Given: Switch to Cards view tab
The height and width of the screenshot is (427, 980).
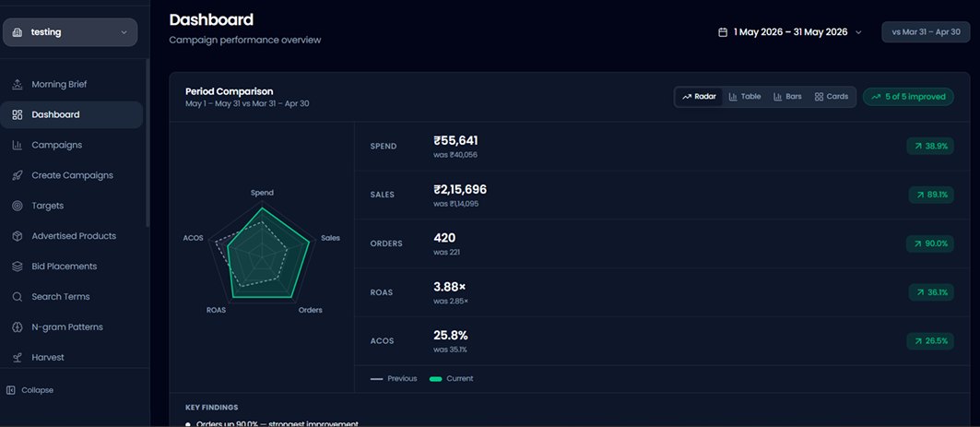Looking at the screenshot, I should 832,97.
